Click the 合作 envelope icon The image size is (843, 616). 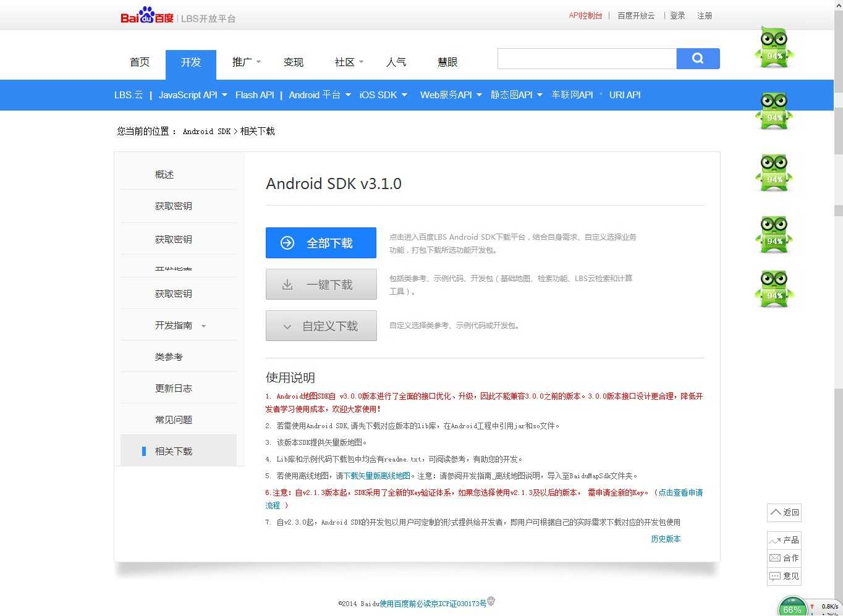coord(775,558)
